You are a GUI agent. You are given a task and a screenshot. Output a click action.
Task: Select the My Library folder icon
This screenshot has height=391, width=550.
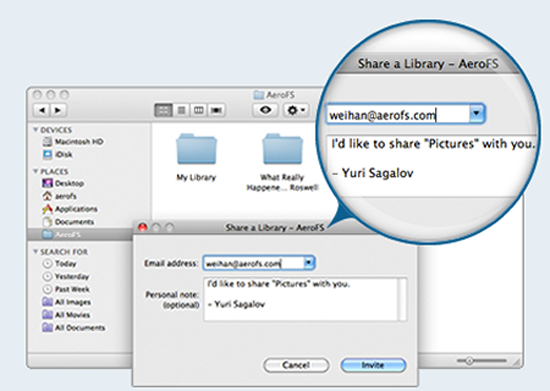tap(196, 149)
